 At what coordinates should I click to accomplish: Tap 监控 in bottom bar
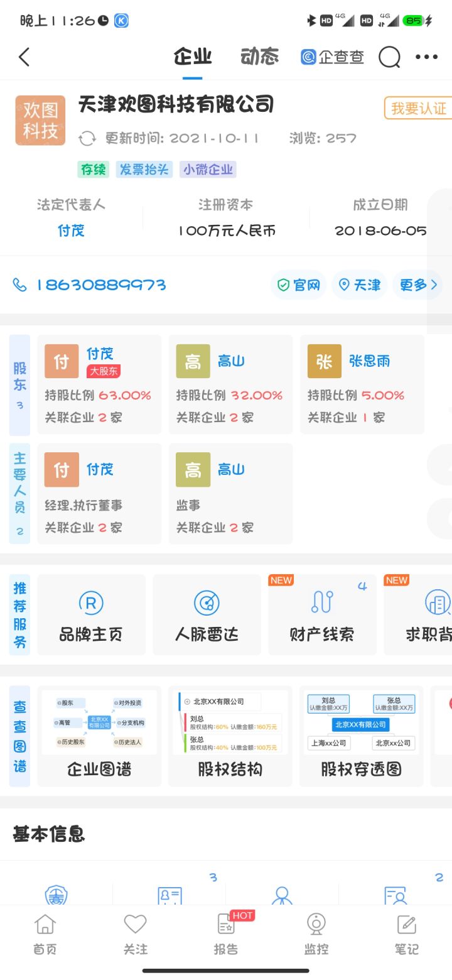click(316, 935)
